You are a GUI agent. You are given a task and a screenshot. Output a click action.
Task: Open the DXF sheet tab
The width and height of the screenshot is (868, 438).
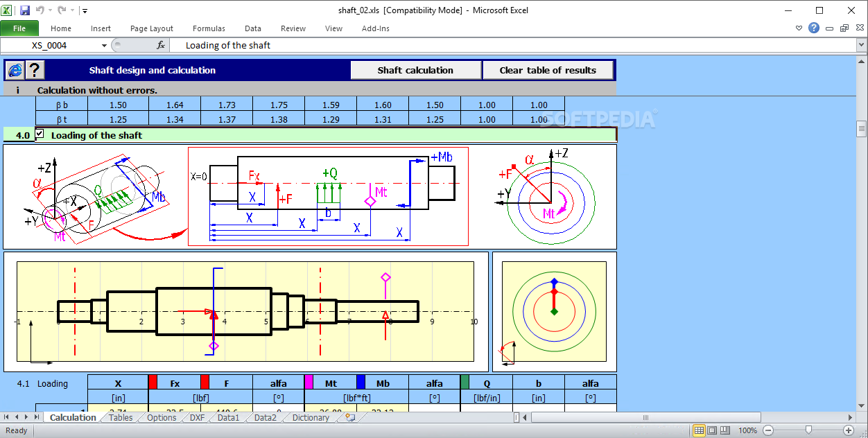tap(197, 417)
